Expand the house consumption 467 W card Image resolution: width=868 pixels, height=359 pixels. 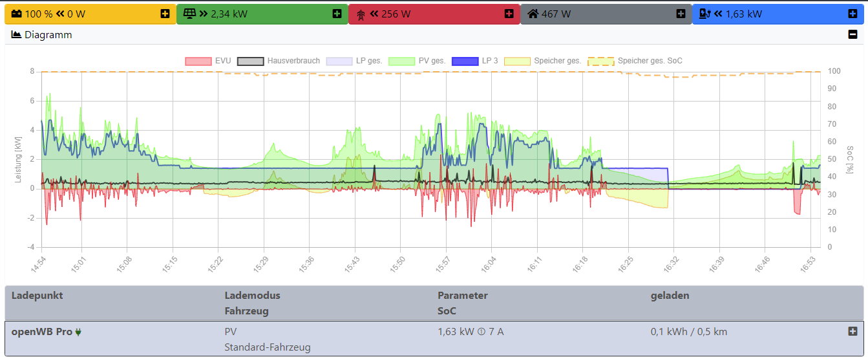coord(681,14)
